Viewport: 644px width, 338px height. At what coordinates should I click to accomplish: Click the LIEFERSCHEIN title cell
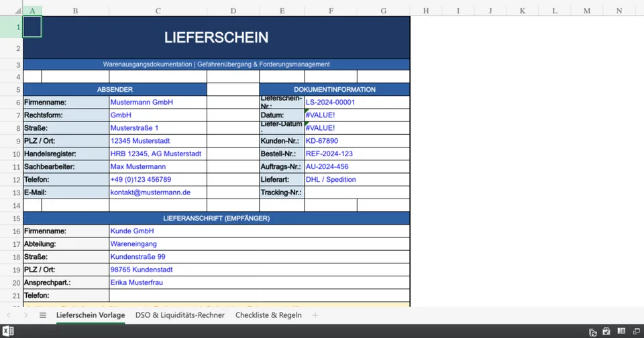(217, 38)
